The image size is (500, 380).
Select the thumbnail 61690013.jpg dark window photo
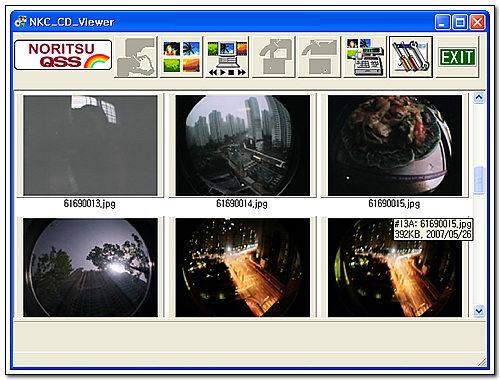(90, 145)
